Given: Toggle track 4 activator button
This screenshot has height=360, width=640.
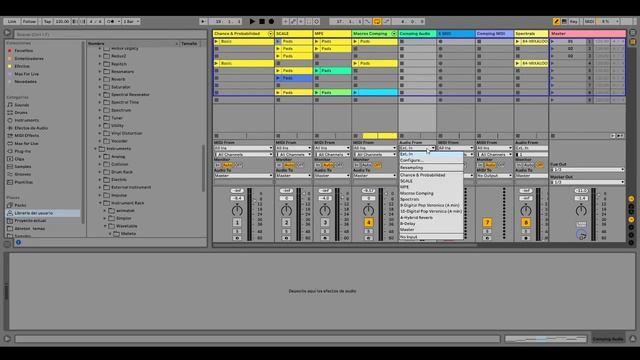Looking at the screenshot, I should (368, 222).
